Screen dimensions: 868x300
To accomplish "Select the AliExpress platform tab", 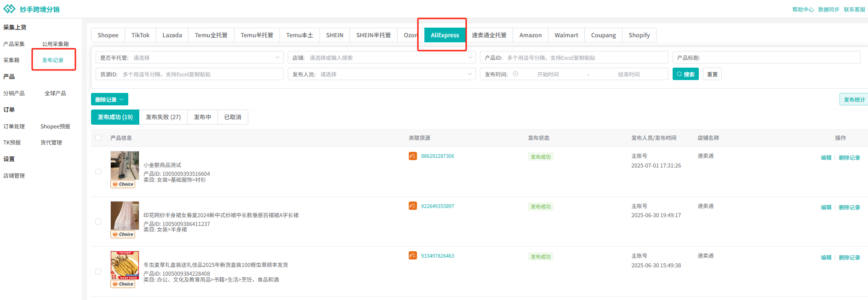I will (445, 35).
